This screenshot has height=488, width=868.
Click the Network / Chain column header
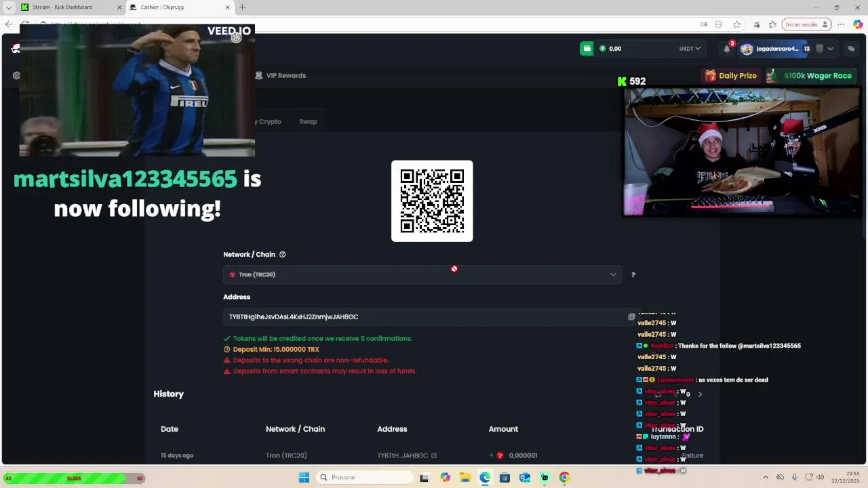(x=295, y=429)
